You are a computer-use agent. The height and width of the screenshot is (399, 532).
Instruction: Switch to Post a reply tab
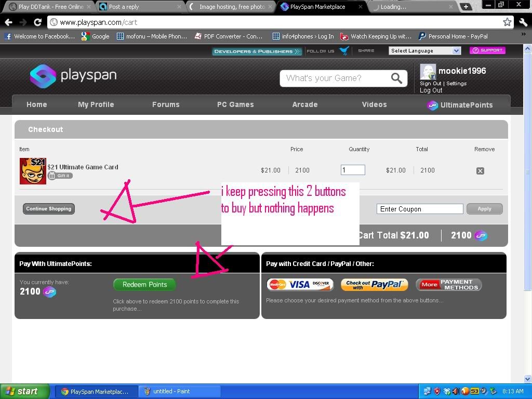click(x=140, y=7)
